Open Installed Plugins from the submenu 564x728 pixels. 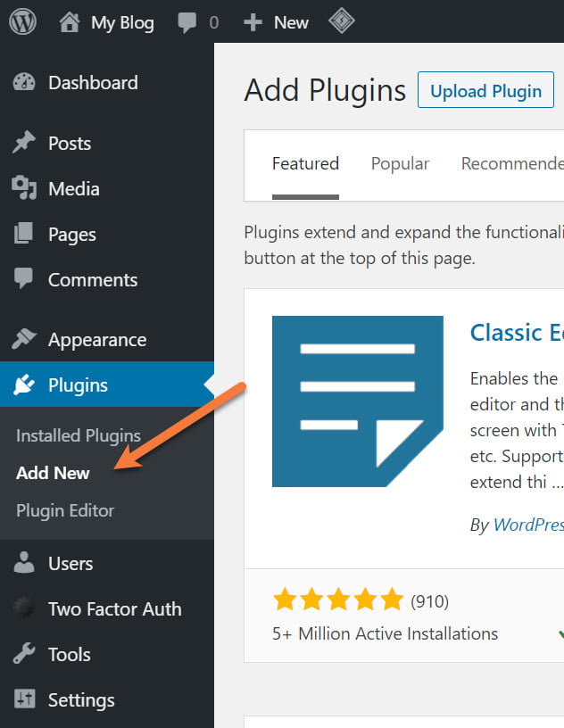[78, 435]
